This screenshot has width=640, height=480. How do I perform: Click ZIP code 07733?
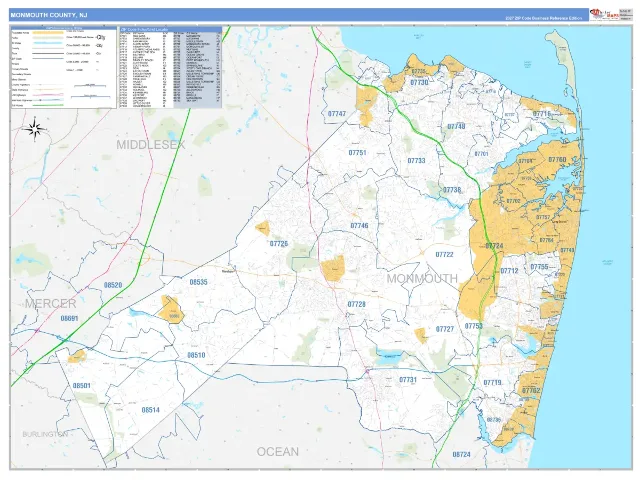(x=416, y=161)
